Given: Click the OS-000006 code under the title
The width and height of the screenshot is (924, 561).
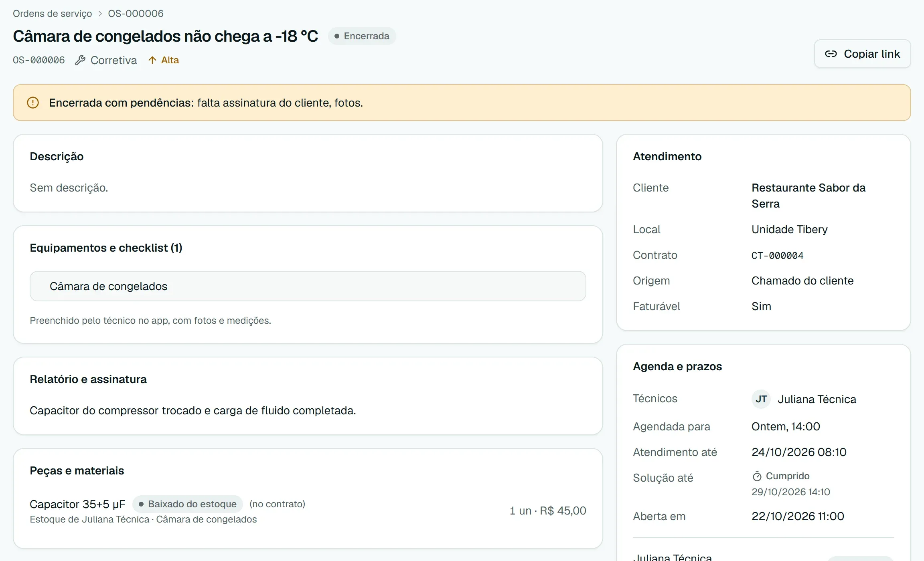Looking at the screenshot, I should (39, 60).
